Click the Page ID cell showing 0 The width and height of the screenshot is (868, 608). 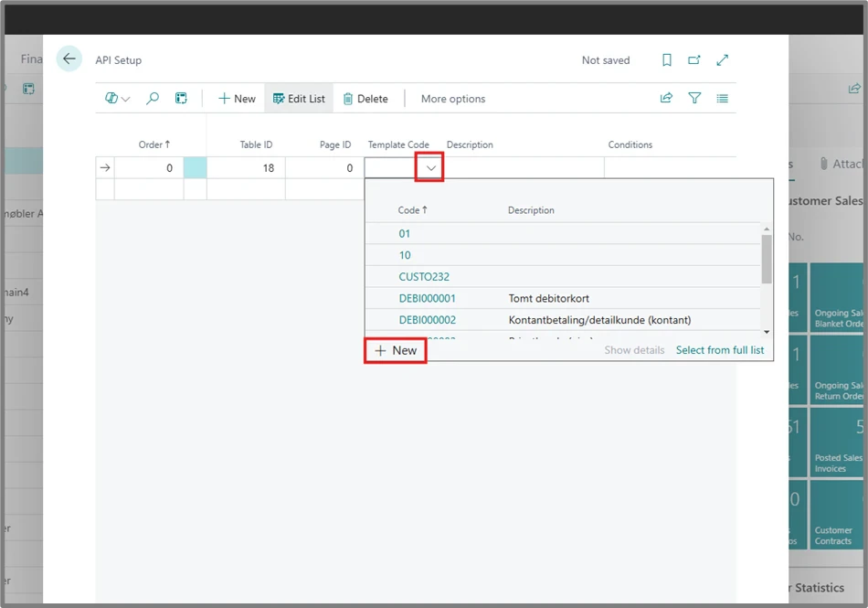point(325,168)
